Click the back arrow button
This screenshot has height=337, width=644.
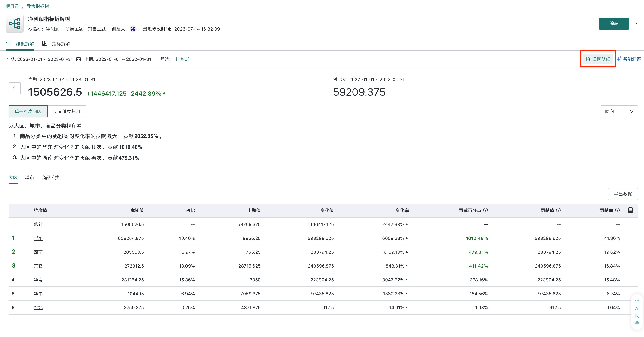[14, 88]
